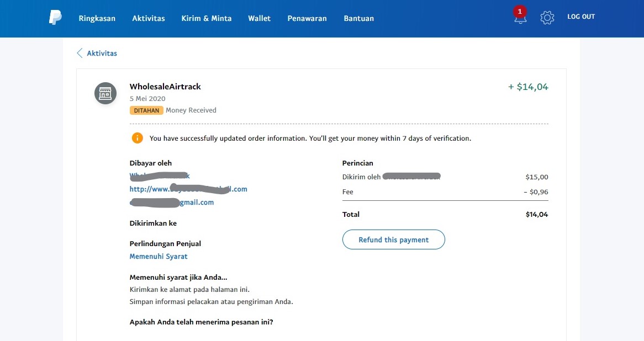Click the 5 Mei 2020 date
The width and height of the screenshot is (644, 341).
[147, 98]
